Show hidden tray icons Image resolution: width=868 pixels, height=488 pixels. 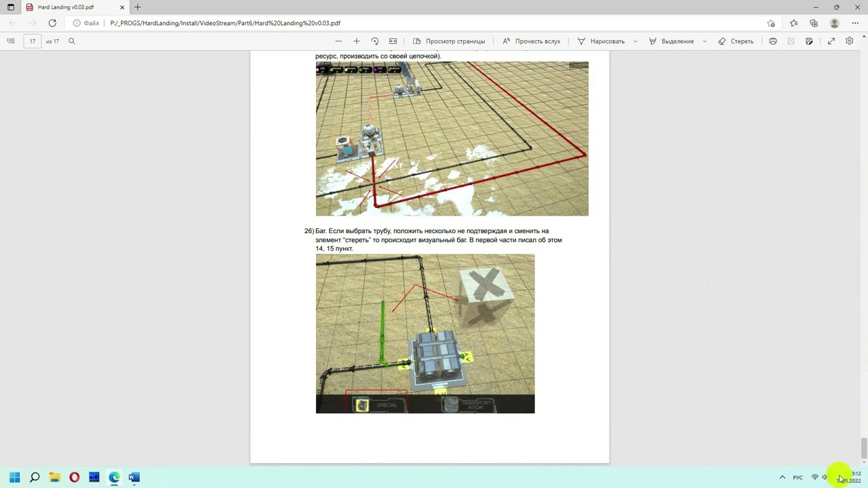(x=782, y=477)
